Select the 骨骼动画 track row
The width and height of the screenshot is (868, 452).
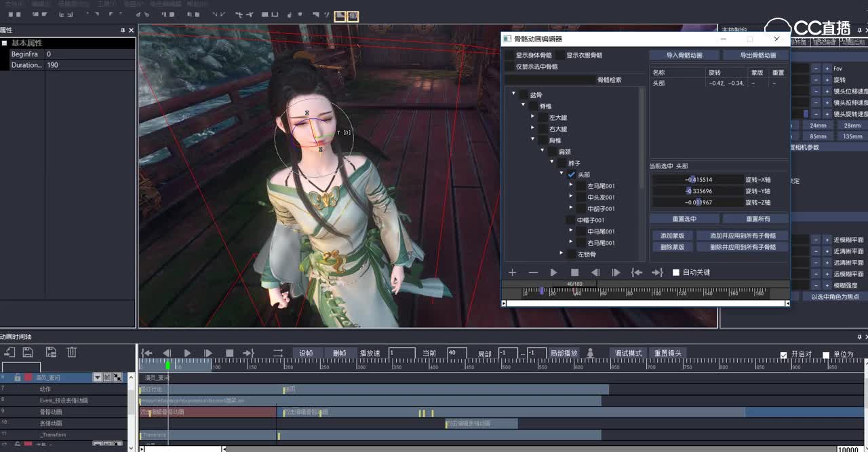pyautogui.click(x=64, y=412)
